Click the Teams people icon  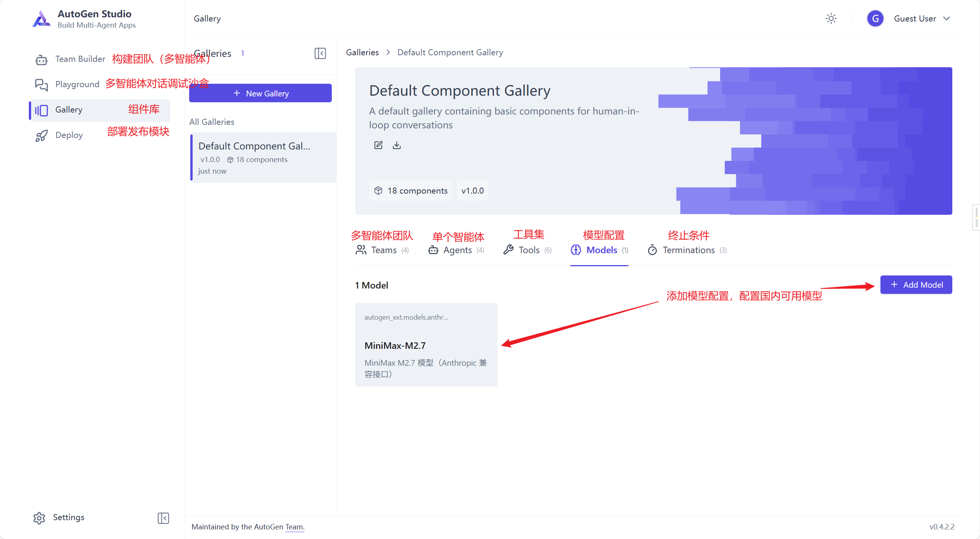[x=361, y=250]
